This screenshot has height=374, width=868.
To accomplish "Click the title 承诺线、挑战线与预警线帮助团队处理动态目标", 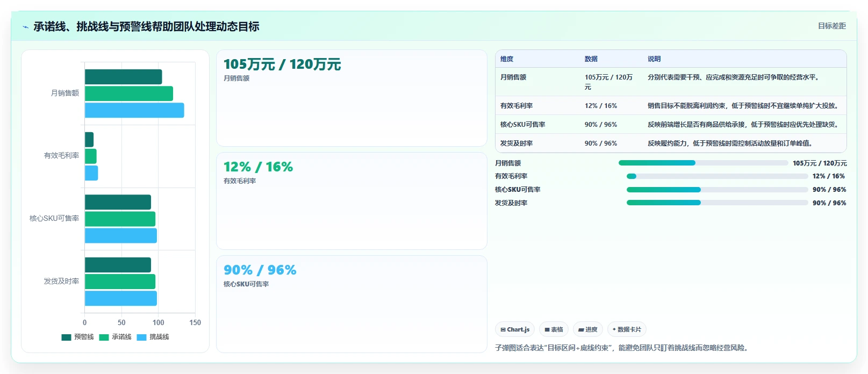I will 146,26.
